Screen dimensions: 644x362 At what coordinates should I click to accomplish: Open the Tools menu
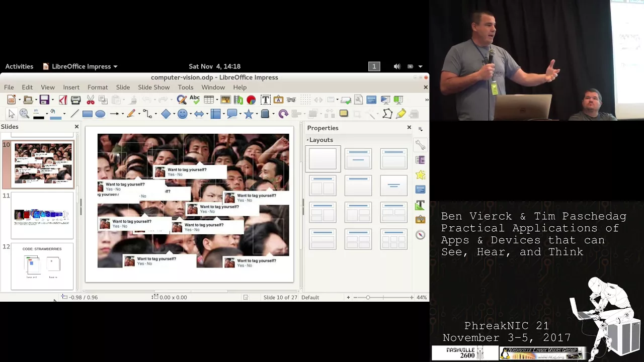(185, 87)
